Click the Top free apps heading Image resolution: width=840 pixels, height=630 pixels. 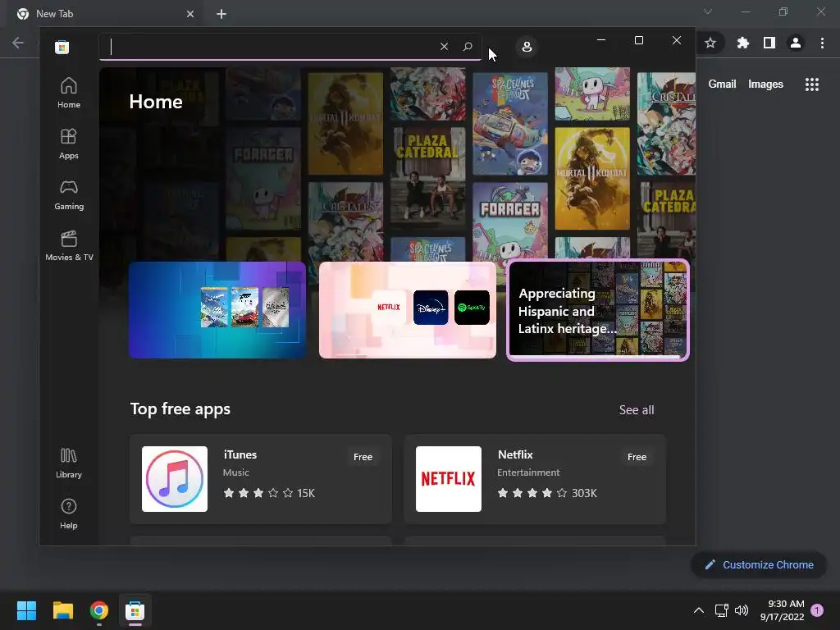(x=180, y=409)
